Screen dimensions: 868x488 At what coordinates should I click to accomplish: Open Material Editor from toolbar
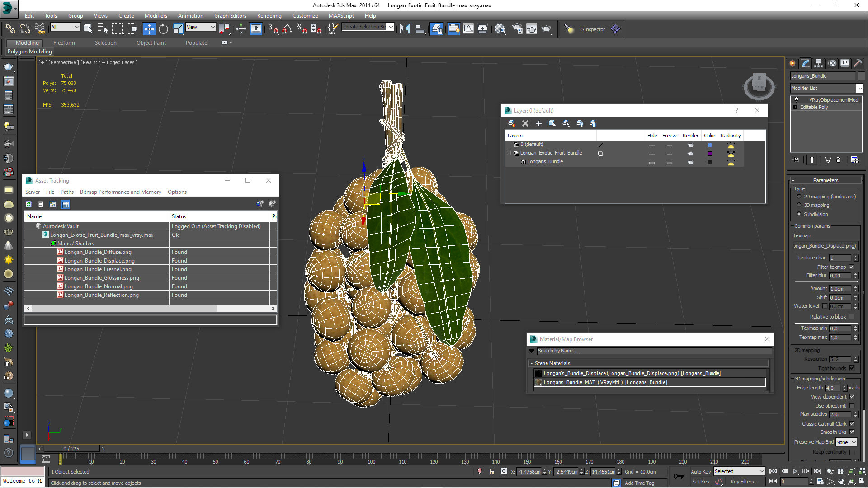[500, 29]
